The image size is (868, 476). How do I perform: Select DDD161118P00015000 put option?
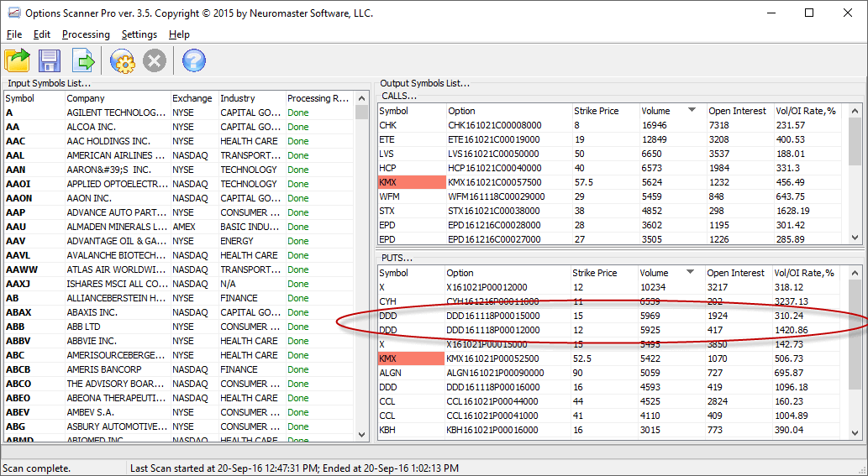[x=493, y=316]
